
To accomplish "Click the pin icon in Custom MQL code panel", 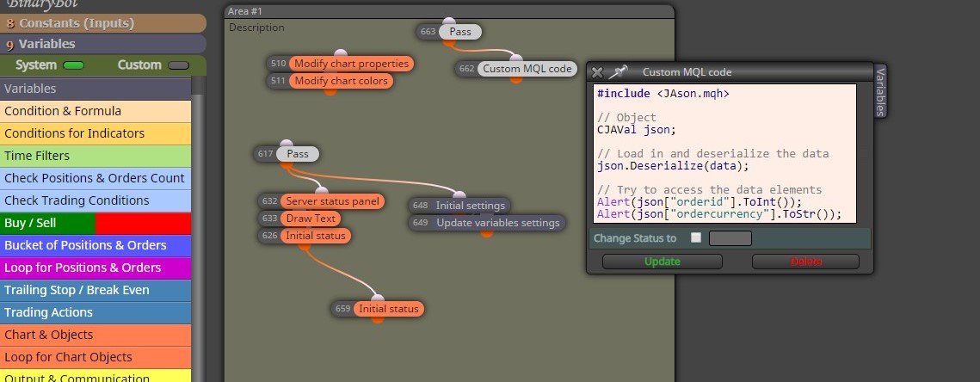I will coord(618,72).
